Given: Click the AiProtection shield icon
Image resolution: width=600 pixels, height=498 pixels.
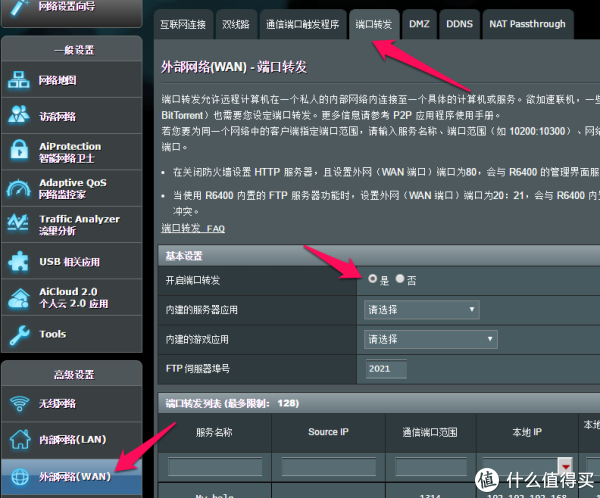Looking at the screenshot, I should (x=19, y=152).
